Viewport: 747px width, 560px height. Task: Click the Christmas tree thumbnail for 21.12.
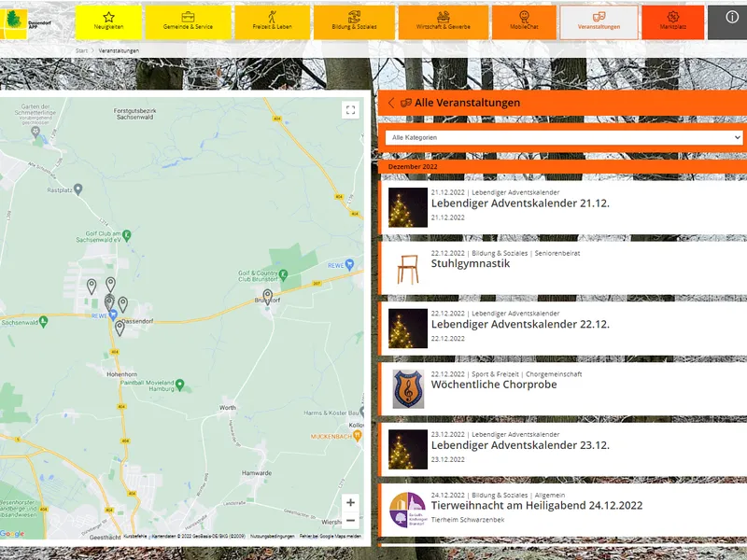[x=408, y=207]
